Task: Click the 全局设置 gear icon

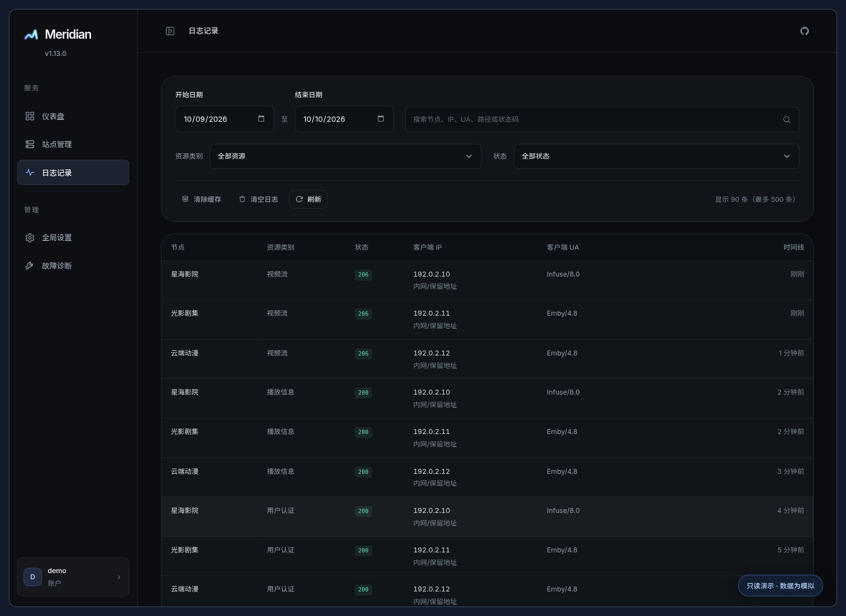Action: click(x=30, y=238)
